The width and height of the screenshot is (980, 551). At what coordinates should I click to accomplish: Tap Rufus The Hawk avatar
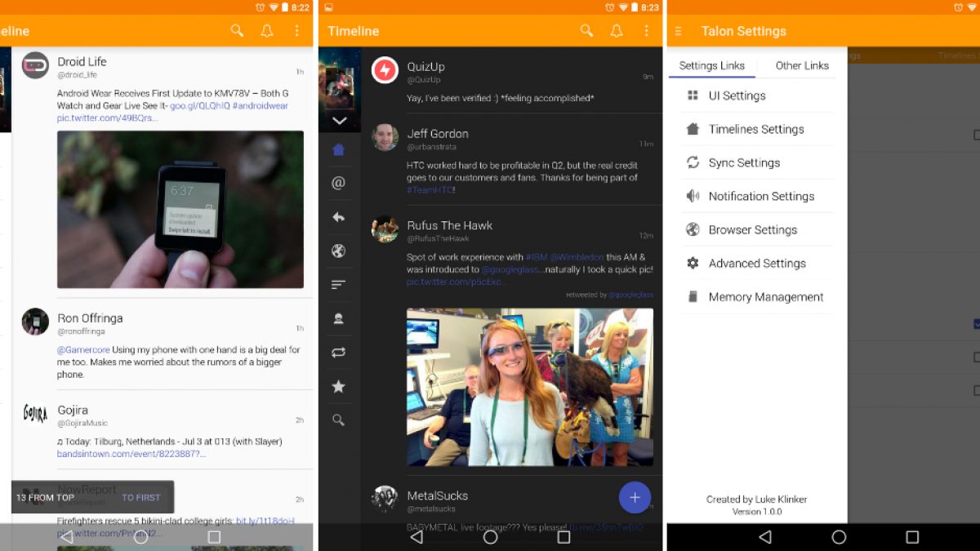[385, 229]
